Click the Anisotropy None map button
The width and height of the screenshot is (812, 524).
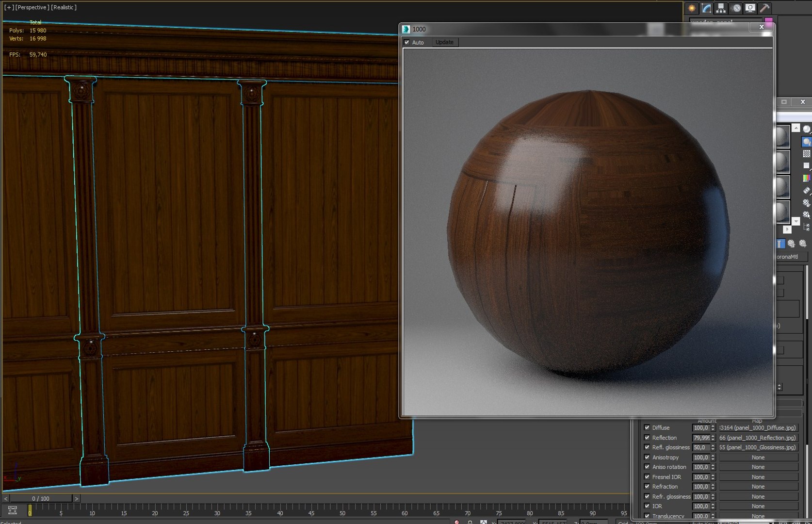(758, 458)
